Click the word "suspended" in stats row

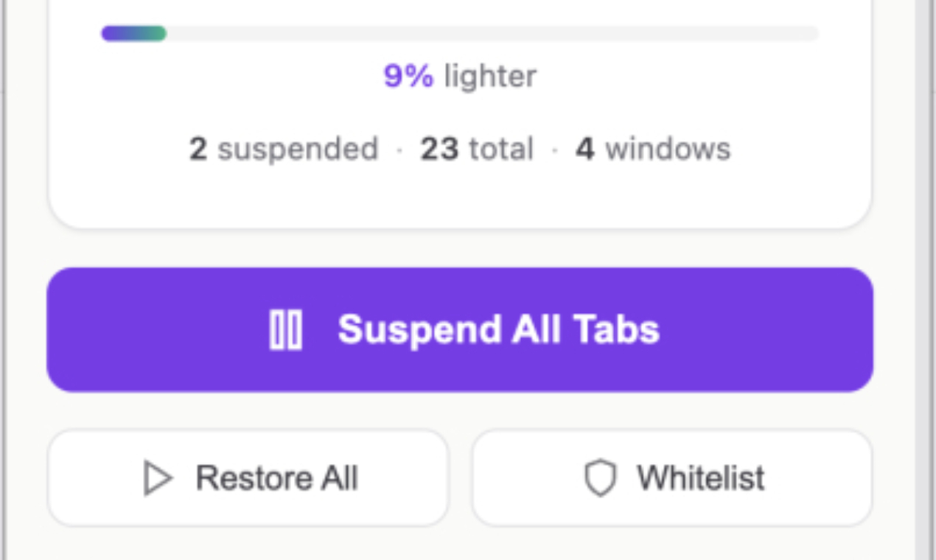pos(298,149)
